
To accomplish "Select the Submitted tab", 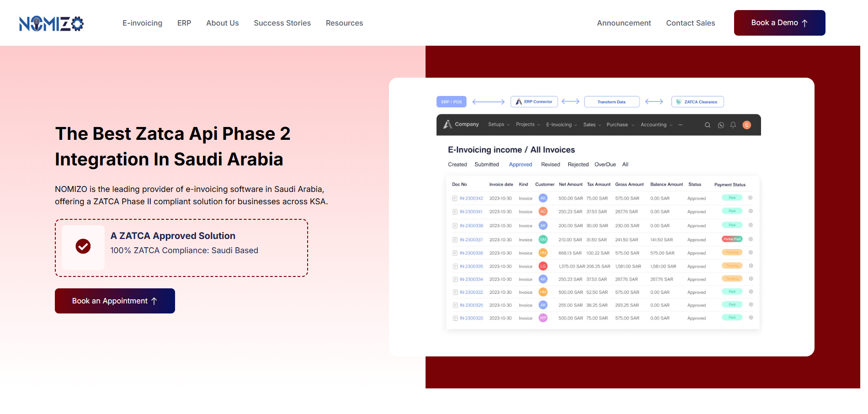I will pos(486,165).
